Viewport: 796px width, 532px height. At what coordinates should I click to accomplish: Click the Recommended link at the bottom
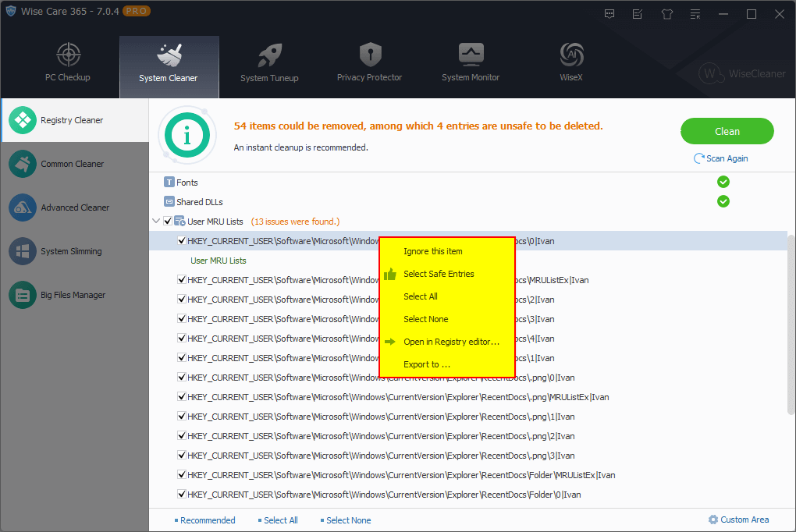tap(208, 520)
